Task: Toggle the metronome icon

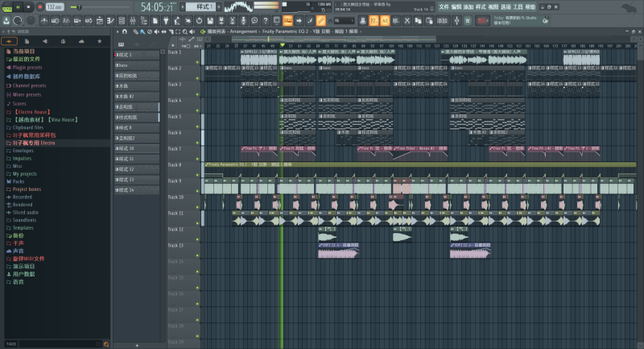Action: click(44, 21)
